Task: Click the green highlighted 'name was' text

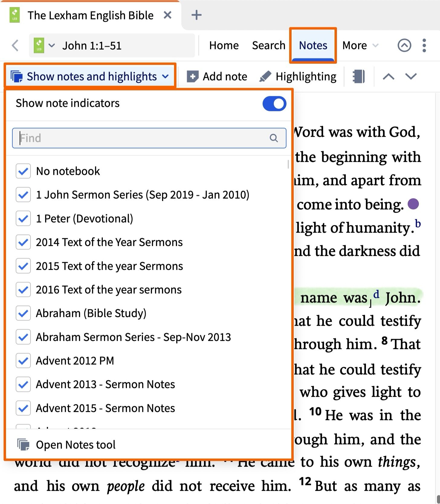Action: (334, 298)
